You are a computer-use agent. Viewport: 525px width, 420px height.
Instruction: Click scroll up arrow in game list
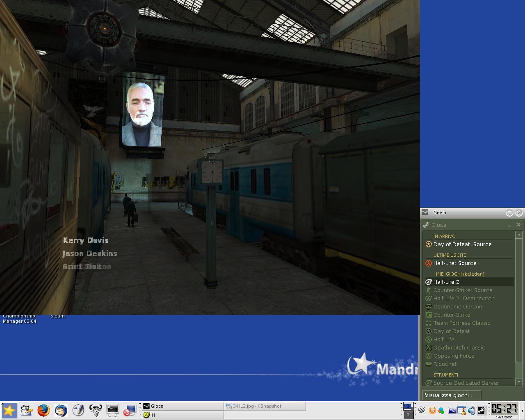coord(518,235)
